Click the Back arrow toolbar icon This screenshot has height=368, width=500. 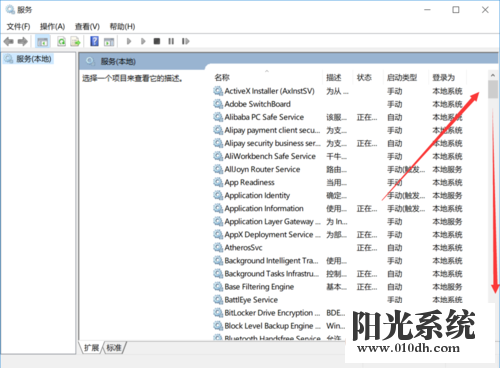(8, 41)
